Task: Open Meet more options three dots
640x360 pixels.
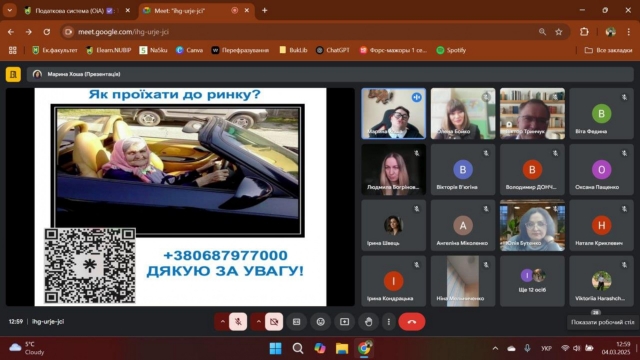Action: click(x=389, y=322)
